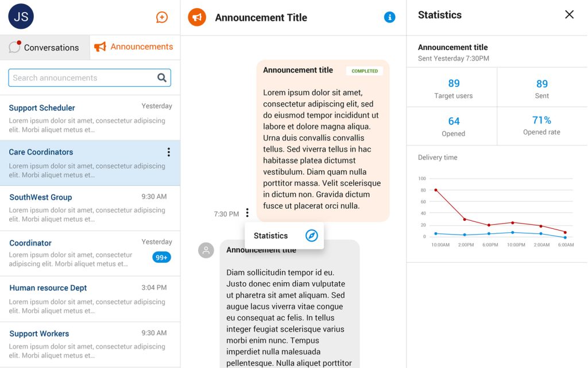Open the 7:30 PM message options menu

(247, 213)
